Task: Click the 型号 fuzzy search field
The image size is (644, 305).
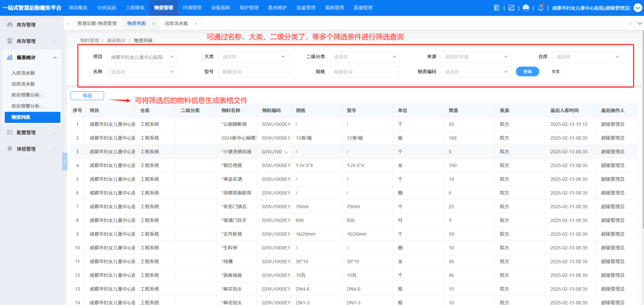Action: pyautogui.click(x=253, y=72)
